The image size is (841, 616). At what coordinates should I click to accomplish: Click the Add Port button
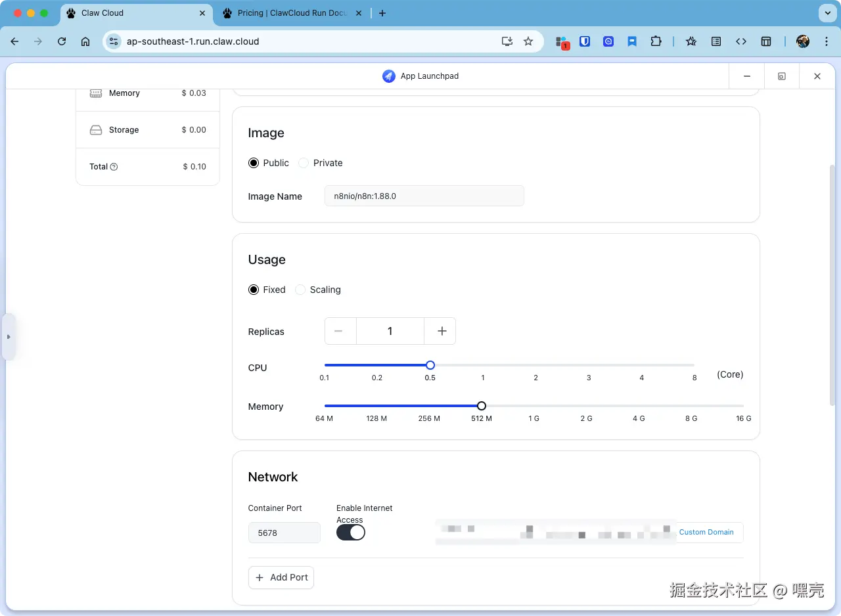281,577
